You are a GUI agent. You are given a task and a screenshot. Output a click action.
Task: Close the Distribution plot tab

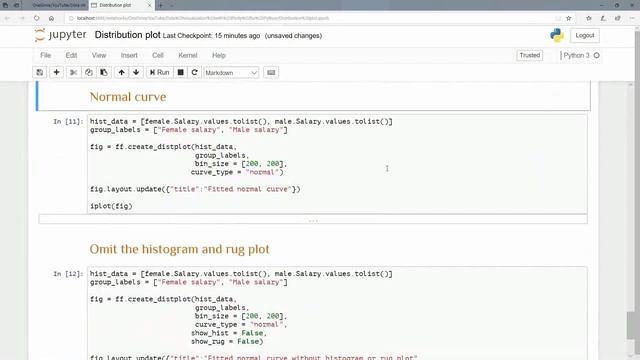click(x=149, y=5)
